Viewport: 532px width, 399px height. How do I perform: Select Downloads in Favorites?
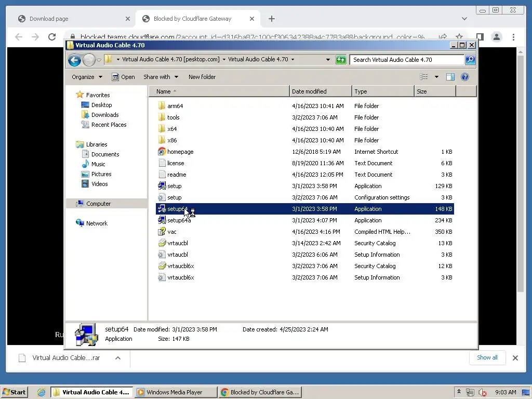[x=105, y=115]
